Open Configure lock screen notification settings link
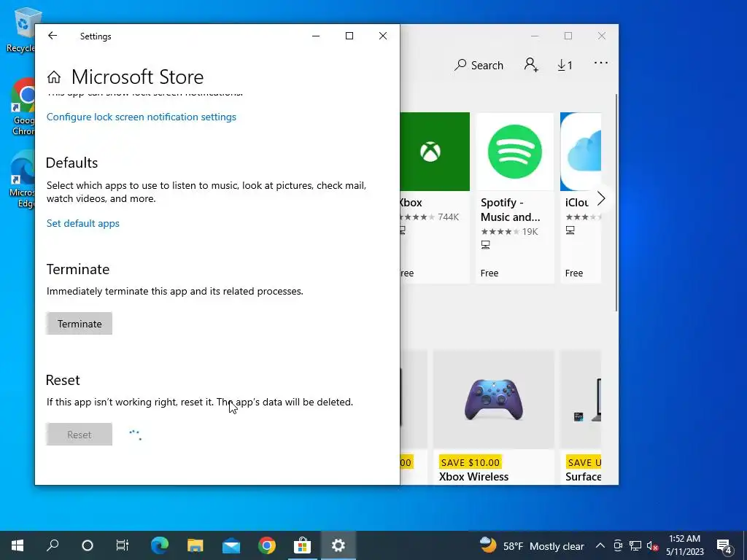747x560 pixels. [x=142, y=117]
